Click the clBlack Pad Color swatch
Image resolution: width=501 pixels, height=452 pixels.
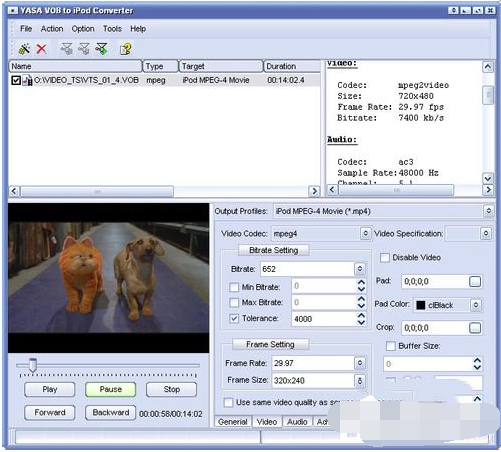(x=421, y=305)
